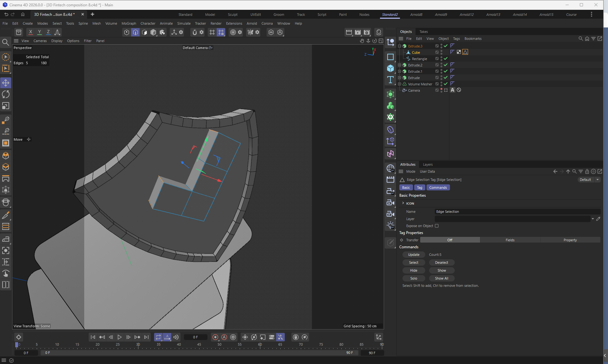Activate the Scale tool icon
This screenshot has width=608, height=364.
coord(6,106)
